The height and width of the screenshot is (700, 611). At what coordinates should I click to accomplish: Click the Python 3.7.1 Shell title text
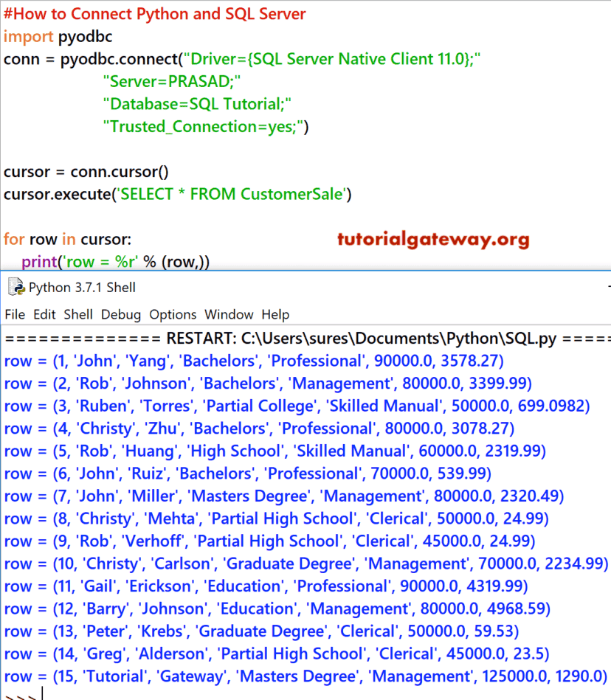pyautogui.click(x=83, y=288)
